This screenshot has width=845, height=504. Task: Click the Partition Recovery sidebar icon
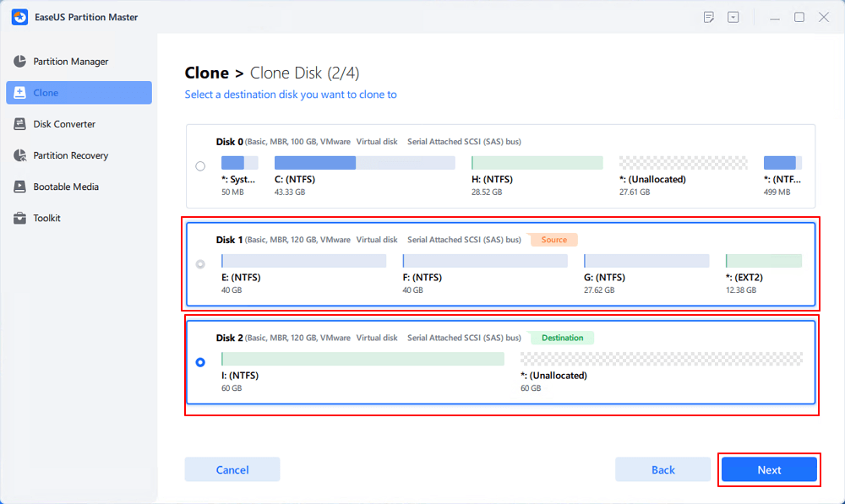pyautogui.click(x=19, y=155)
